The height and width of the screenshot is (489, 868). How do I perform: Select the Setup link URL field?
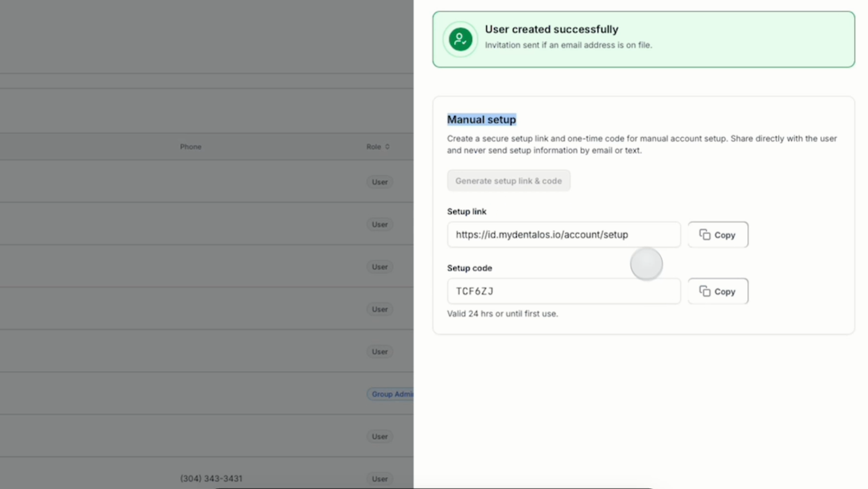(x=564, y=235)
